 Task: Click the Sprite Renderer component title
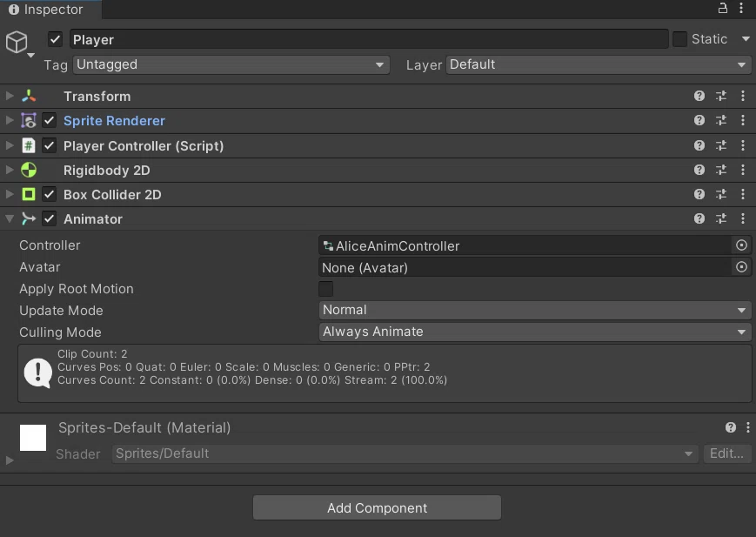[114, 121]
